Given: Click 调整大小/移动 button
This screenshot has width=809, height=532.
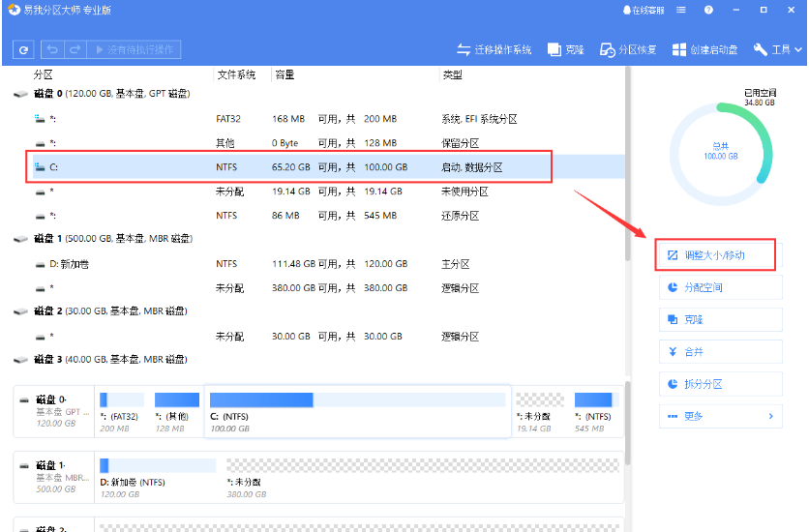Looking at the screenshot, I should (x=717, y=255).
